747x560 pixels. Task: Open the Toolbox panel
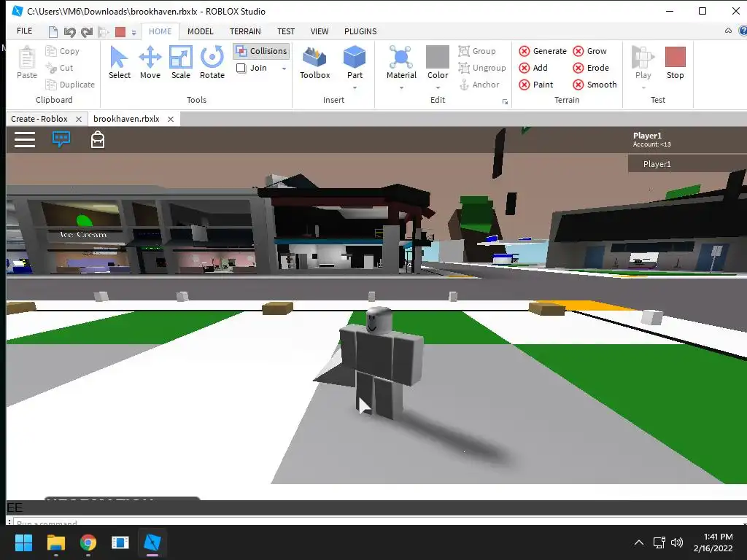tap(315, 63)
